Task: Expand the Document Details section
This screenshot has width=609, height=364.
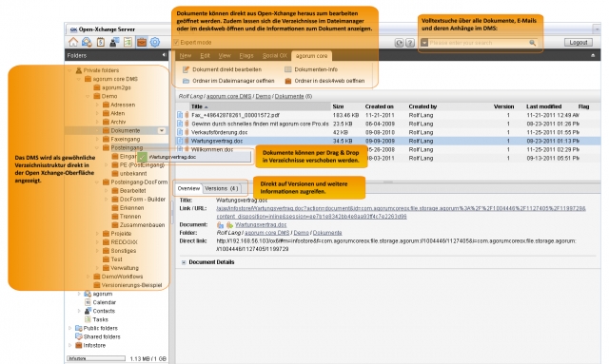Action: click(x=184, y=262)
